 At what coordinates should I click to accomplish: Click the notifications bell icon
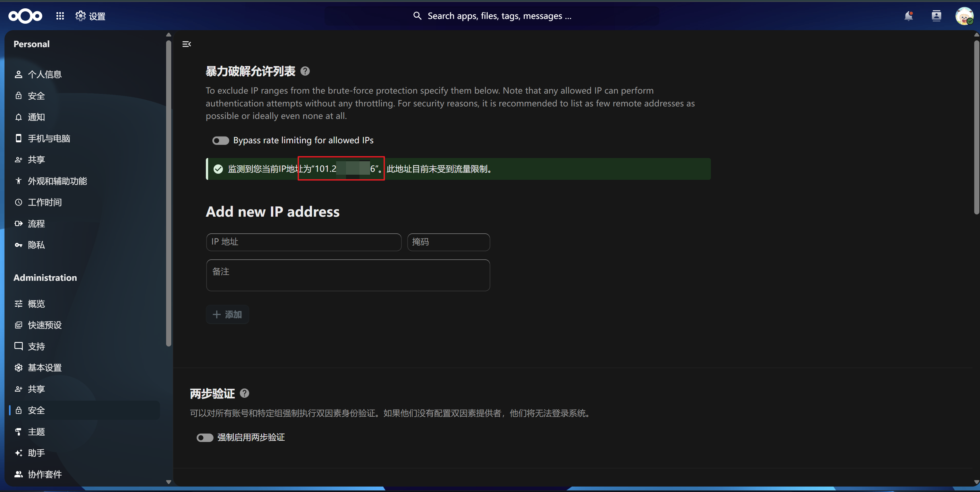point(908,16)
